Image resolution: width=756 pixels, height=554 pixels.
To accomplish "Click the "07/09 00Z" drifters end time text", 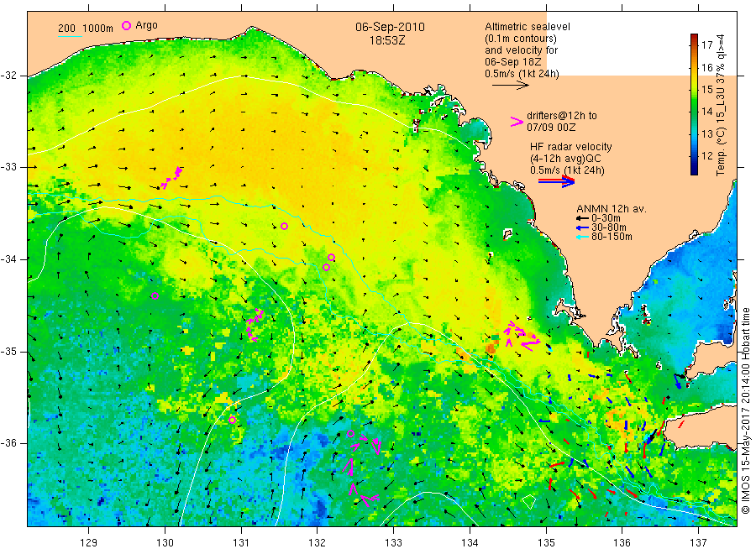I will [551, 128].
